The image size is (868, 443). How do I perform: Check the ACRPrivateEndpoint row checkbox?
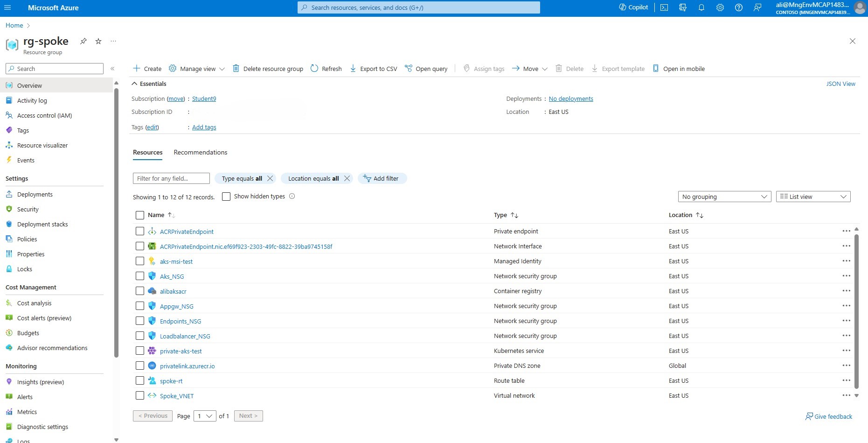coord(140,231)
